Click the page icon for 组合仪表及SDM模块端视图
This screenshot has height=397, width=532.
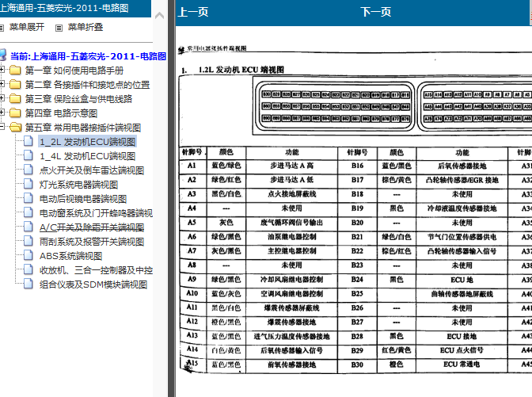28,284
